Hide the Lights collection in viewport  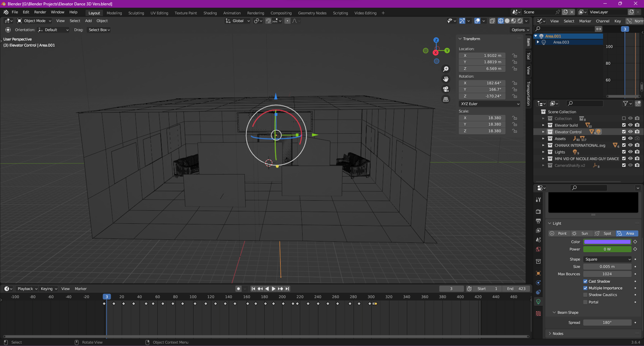point(630,152)
